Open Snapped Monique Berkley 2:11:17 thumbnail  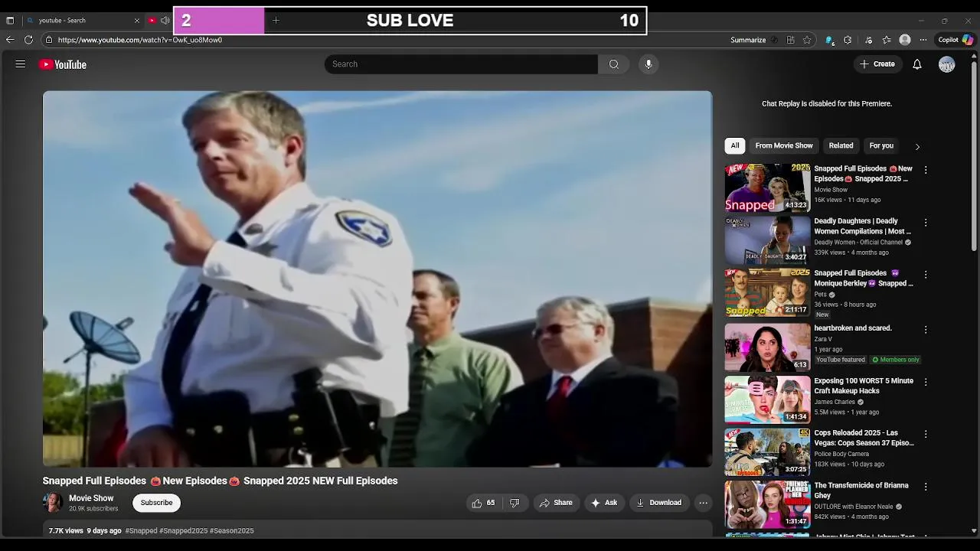click(x=767, y=292)
